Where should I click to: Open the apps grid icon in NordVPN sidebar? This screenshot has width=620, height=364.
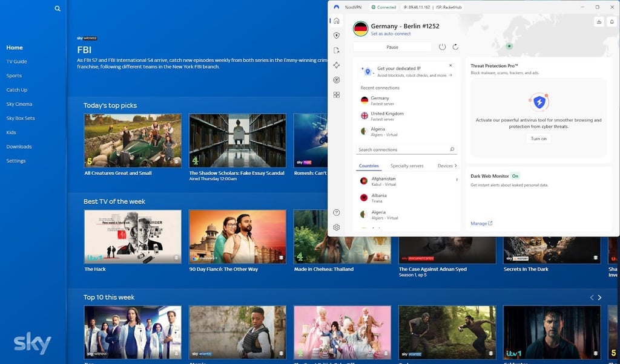337,95
